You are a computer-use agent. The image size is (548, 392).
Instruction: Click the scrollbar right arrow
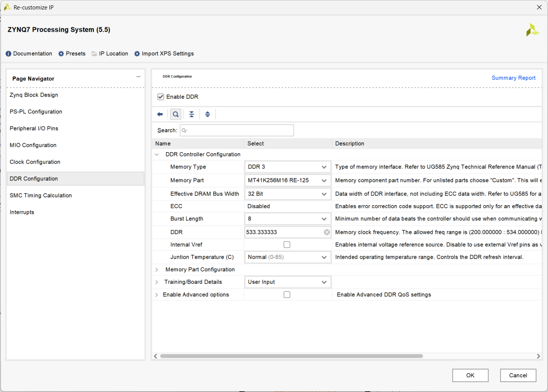[x=539, y=356]
